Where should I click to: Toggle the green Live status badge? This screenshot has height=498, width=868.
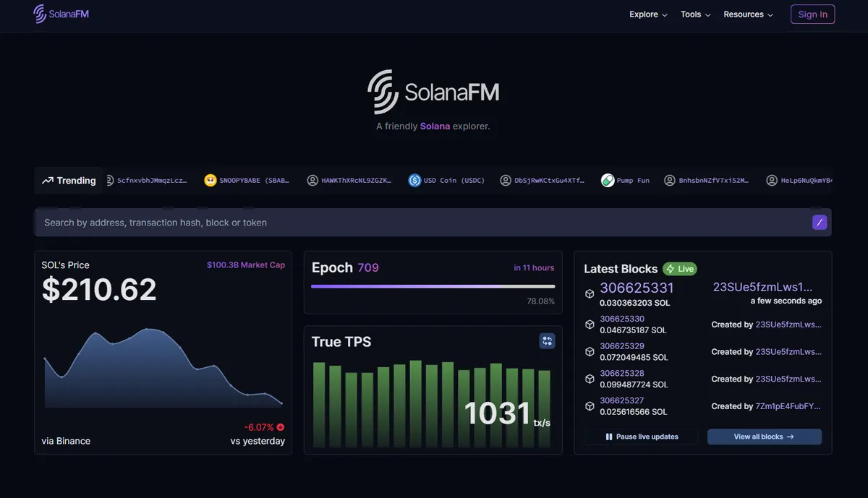(680, 269)
